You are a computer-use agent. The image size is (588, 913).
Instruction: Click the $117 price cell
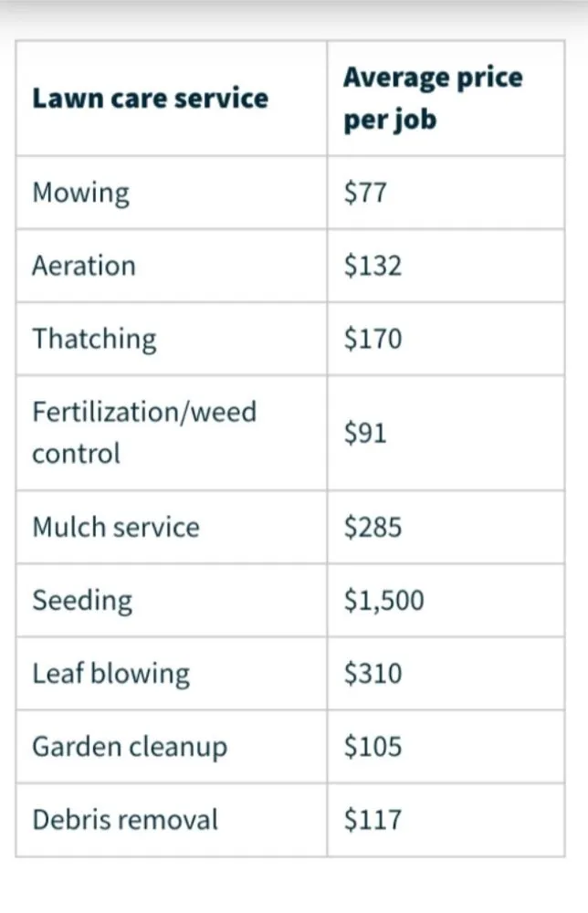point(373,819)
